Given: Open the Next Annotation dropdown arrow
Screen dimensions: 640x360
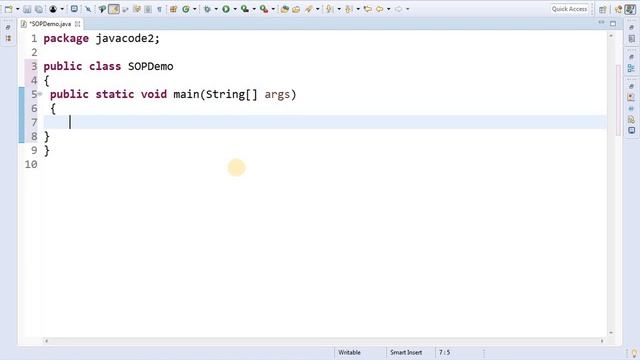Looking at the screenshot, I should click(x=339, y=9).
